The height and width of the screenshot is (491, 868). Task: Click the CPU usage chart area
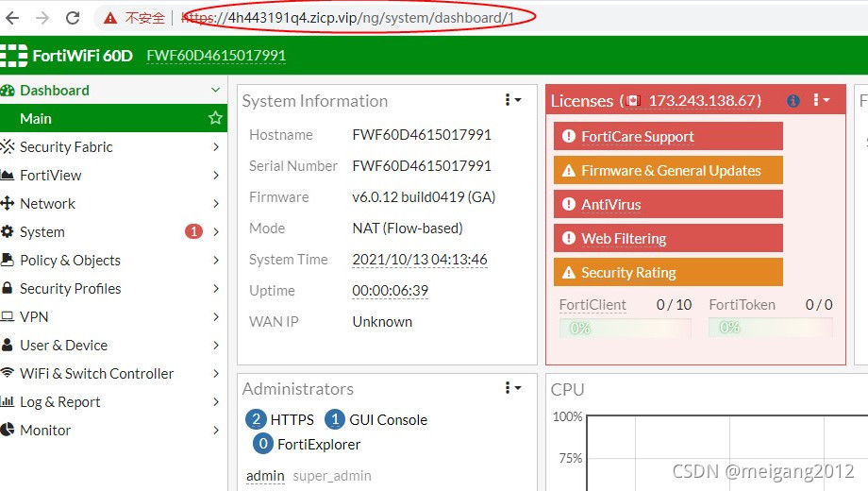coord(726,453)
